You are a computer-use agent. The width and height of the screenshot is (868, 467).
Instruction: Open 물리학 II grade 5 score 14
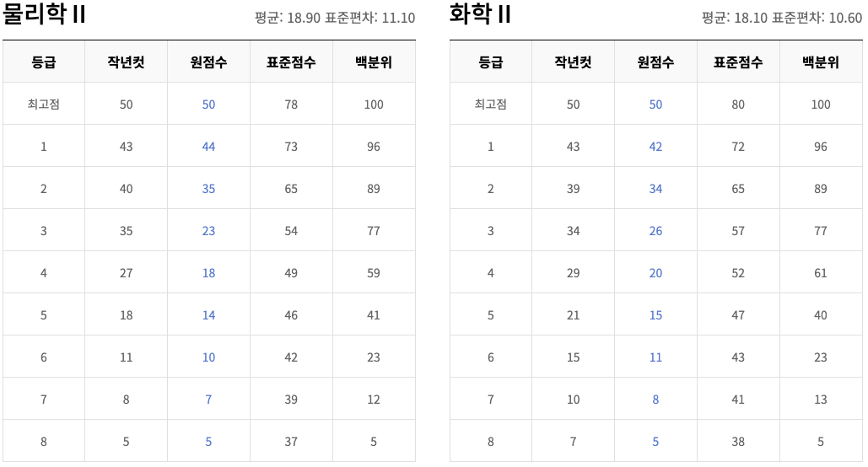click(208, 315)
